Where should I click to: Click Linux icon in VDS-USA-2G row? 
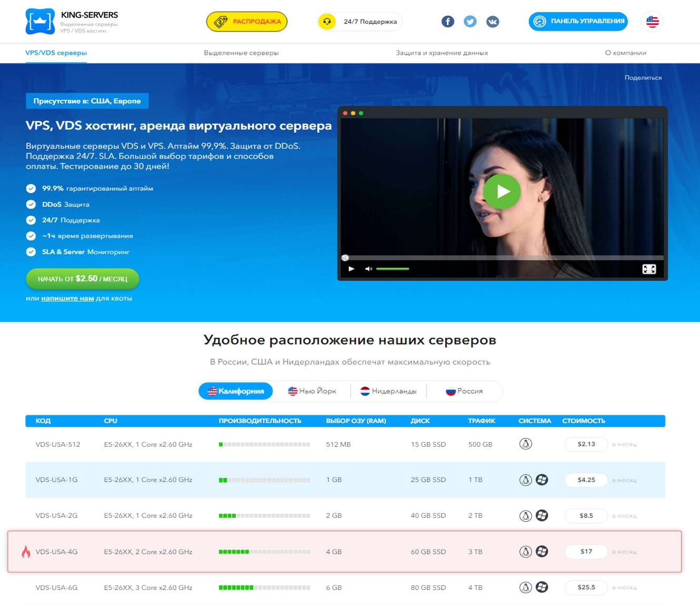[x=526, y=516]
